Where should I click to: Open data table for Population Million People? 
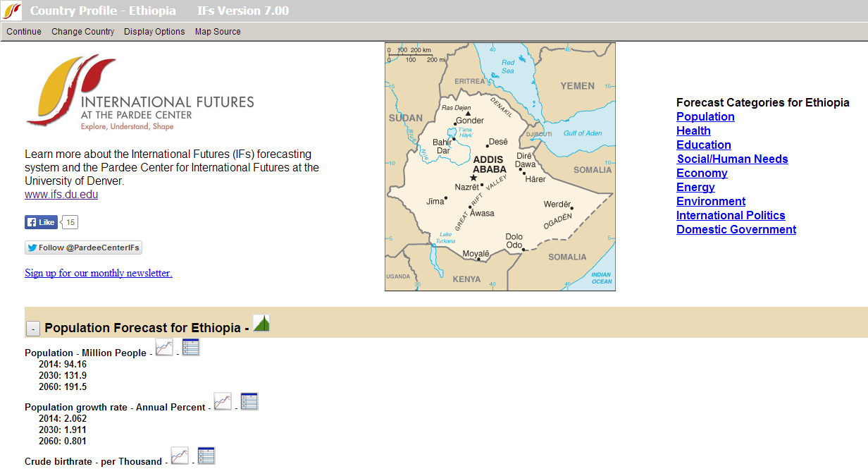191,347
